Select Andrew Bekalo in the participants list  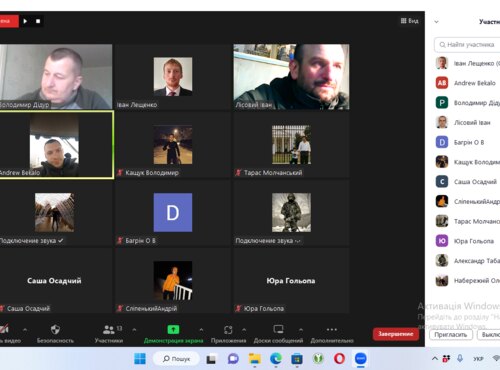click(468, 83)
